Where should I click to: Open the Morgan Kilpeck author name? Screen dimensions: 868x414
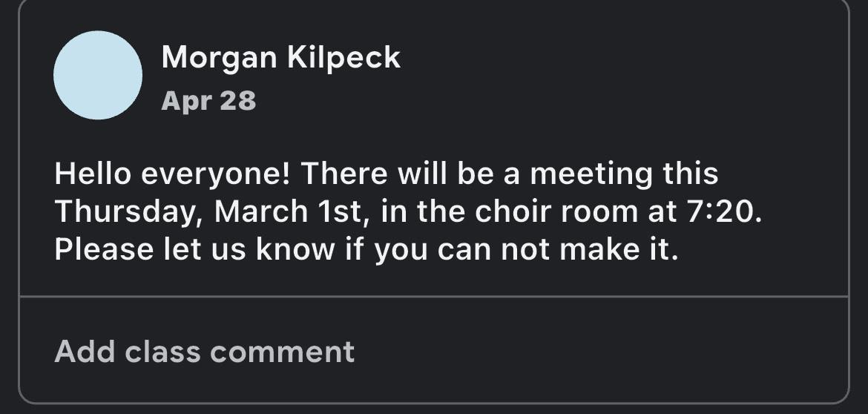pyautogui.click(x=280, y=57)
